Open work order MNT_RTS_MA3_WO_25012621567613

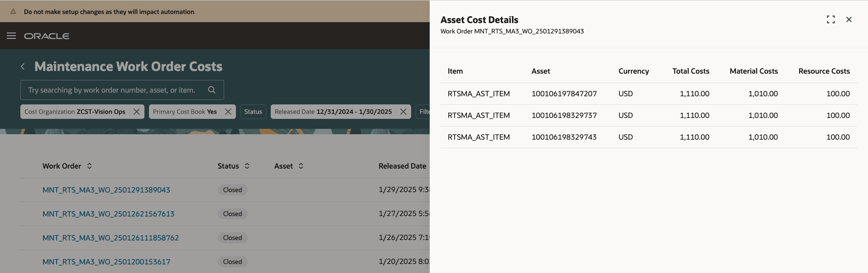pyautogui.click(x=108, y=214)
